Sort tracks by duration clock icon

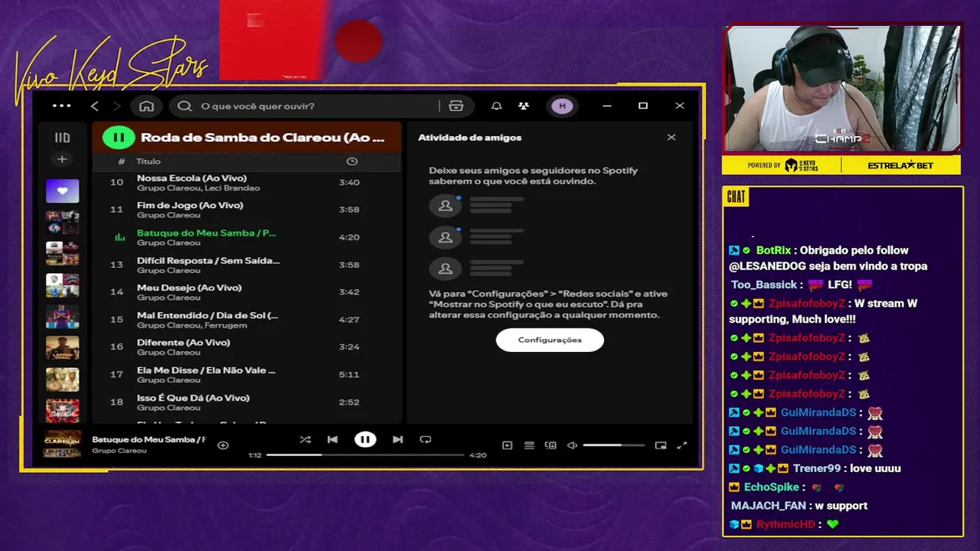pyautogui.click(x=351, y=161)
